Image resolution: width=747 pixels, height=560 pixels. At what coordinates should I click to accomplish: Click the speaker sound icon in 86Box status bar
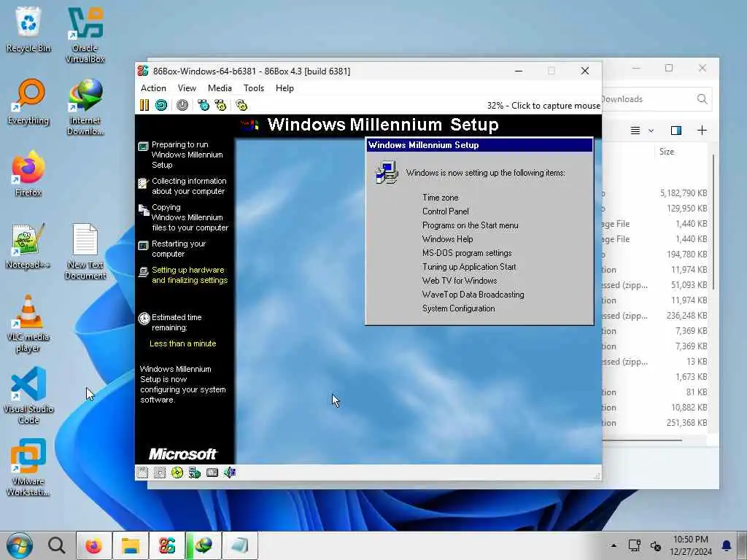[230, 472]
